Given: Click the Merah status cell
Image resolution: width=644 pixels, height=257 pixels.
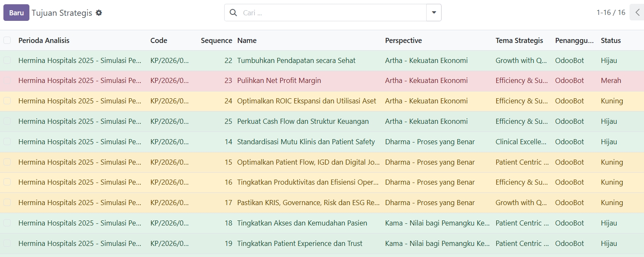Looking at the screenshot, I should 611,80.
